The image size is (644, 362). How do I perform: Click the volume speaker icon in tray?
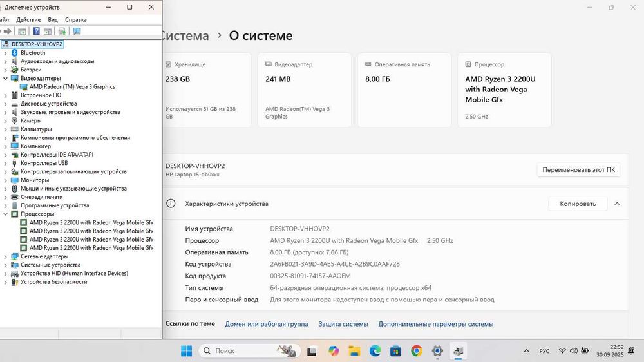tap(573, 351)
